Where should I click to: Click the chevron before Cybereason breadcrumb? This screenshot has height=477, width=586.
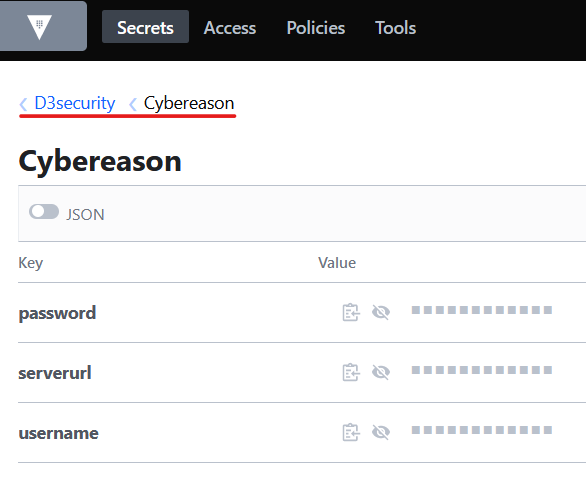[133, 104]
